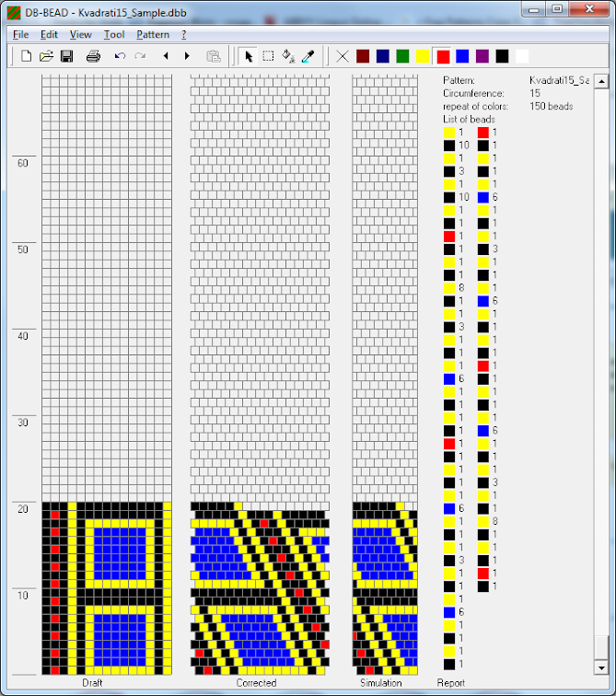Minimize the DB-BEAD window

pyautogui.click(x=534, y=9)
